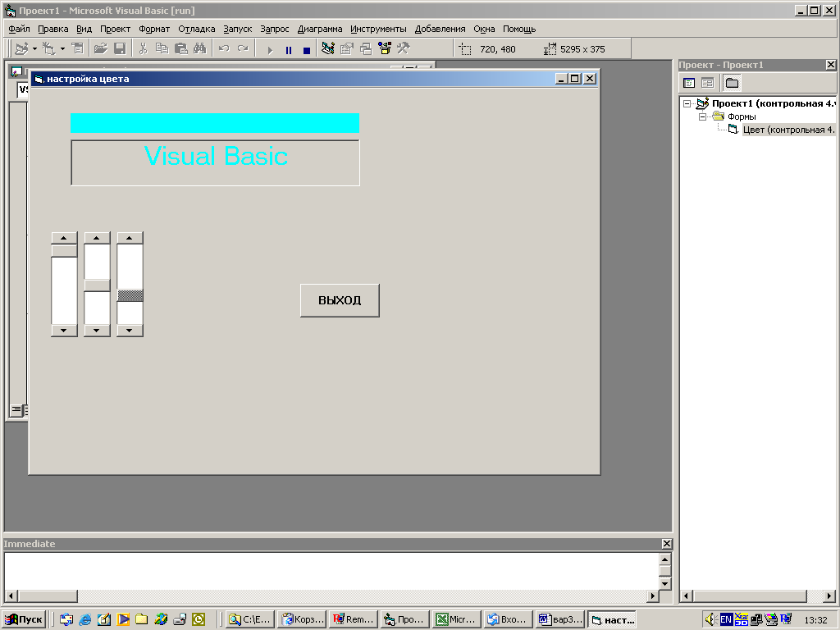Screen dimensions: 840x630
Task: Maximize the настройка цвета form window
Action: pyautogui.click(x=575, y=79)
